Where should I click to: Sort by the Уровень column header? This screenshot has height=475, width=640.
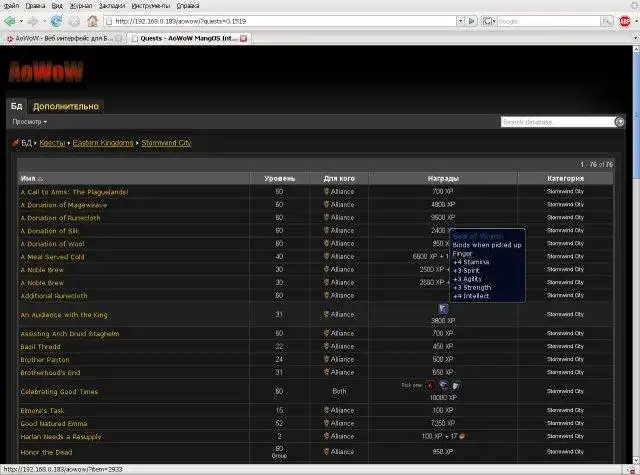[x=279, y=178]
